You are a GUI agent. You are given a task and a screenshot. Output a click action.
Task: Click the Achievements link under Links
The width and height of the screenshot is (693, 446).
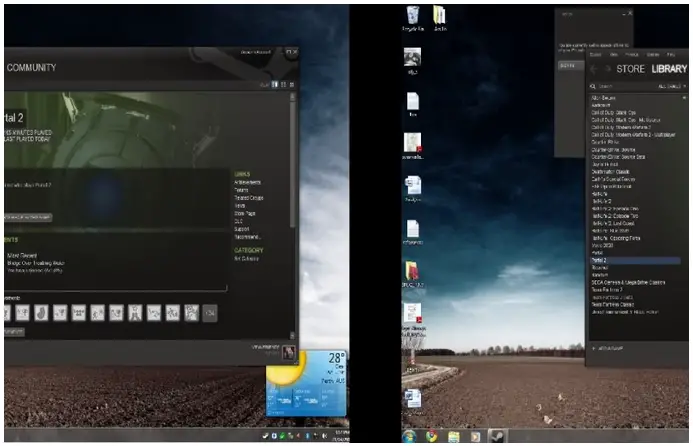coord(247,183)
